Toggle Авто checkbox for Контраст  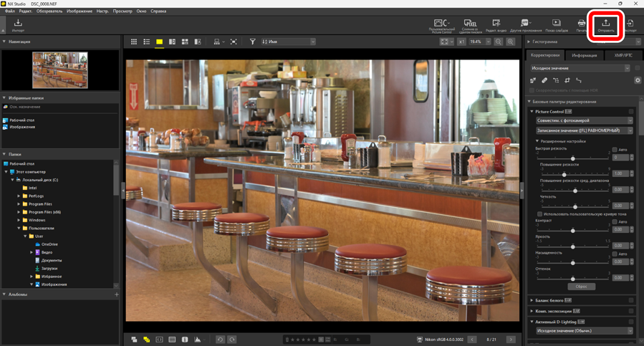[615, 221]
